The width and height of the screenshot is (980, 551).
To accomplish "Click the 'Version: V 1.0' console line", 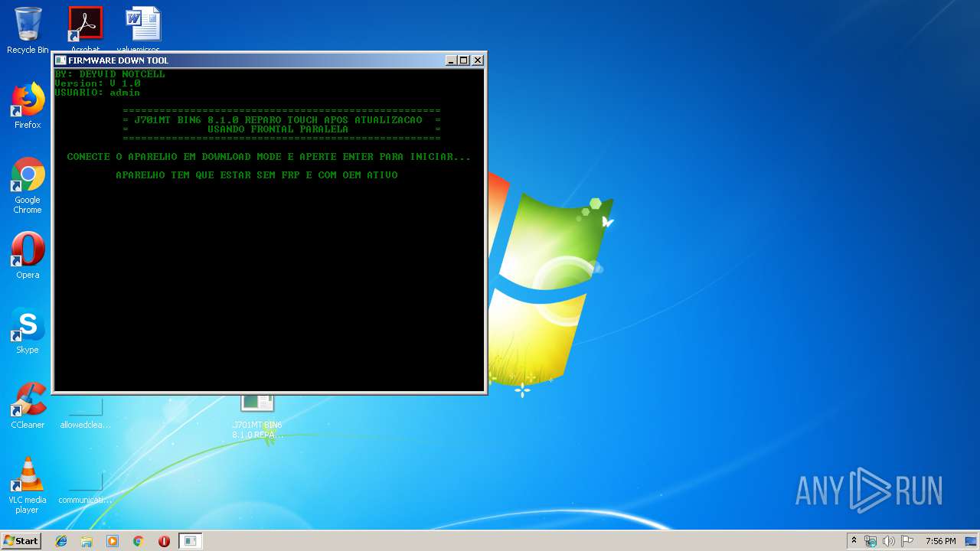I will 97,83.
